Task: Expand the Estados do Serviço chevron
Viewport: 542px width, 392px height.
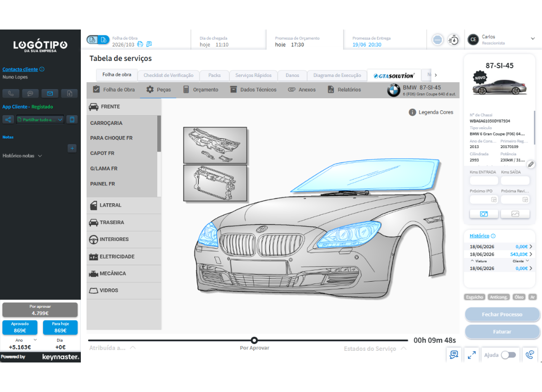Action: (x=404, y=348)
